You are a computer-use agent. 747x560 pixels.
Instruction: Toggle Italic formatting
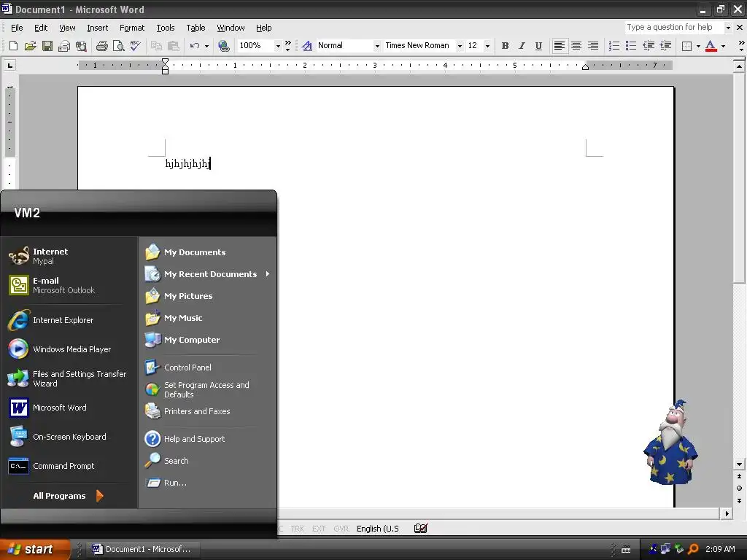(x=522, y=46)
